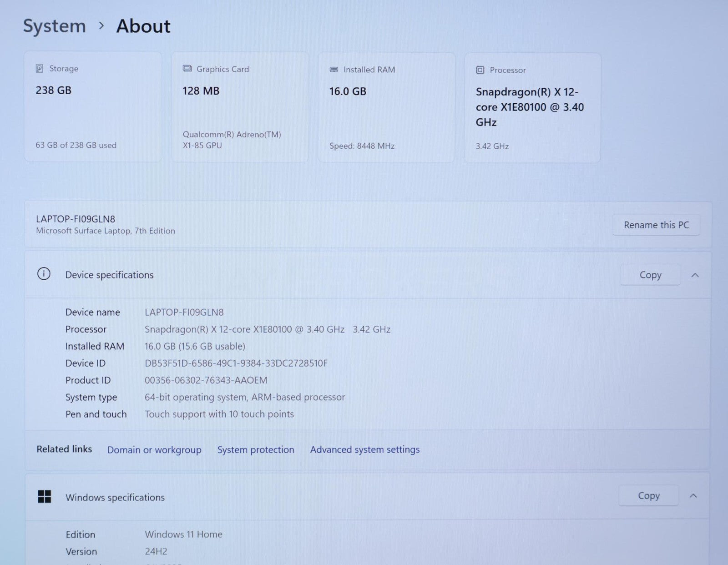This screenshot has width=728, height=565.
Task: Click the Graphics Card monitor icon
Action: point(187,68)
